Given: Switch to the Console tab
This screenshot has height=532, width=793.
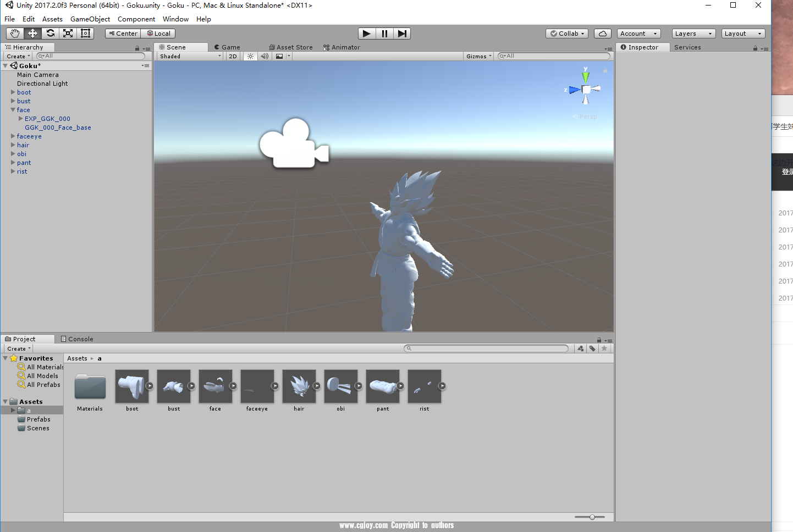Looking at the screenshot, I should pyautogui.click(x=77, y=339).
